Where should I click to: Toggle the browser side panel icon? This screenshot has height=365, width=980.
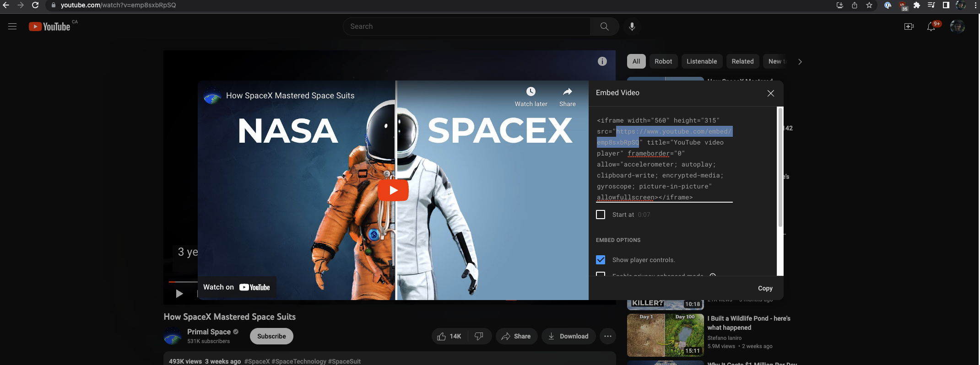coord(946,5)
